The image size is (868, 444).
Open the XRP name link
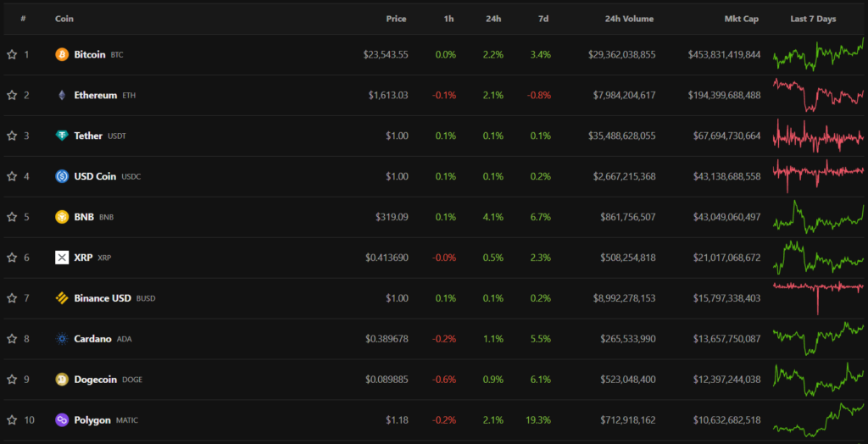tap(84, 258)
